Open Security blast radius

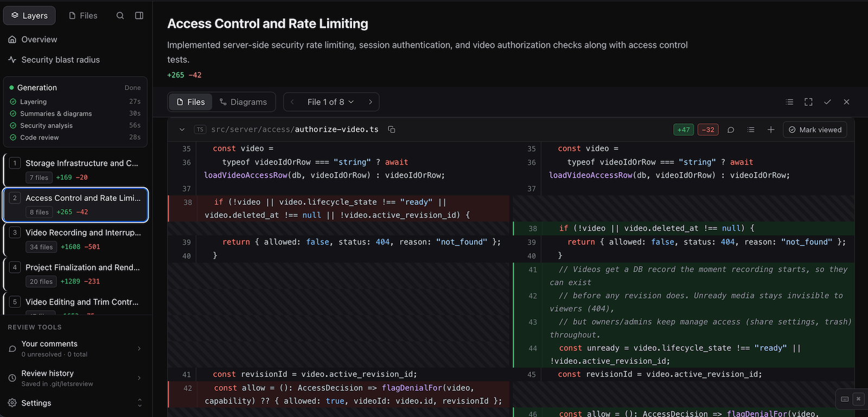(75, 60)
